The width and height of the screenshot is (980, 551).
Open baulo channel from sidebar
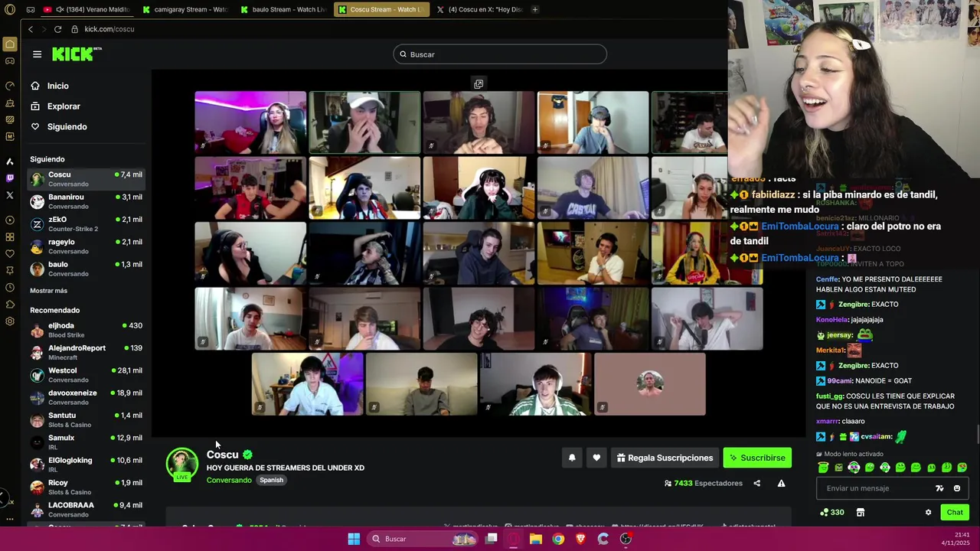86,269
